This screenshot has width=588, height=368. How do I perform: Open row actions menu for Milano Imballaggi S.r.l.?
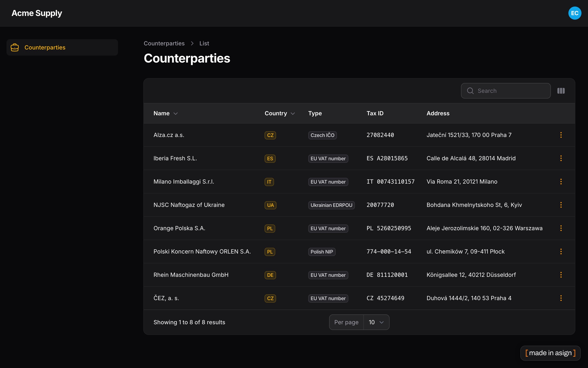(x=561, y=182)
